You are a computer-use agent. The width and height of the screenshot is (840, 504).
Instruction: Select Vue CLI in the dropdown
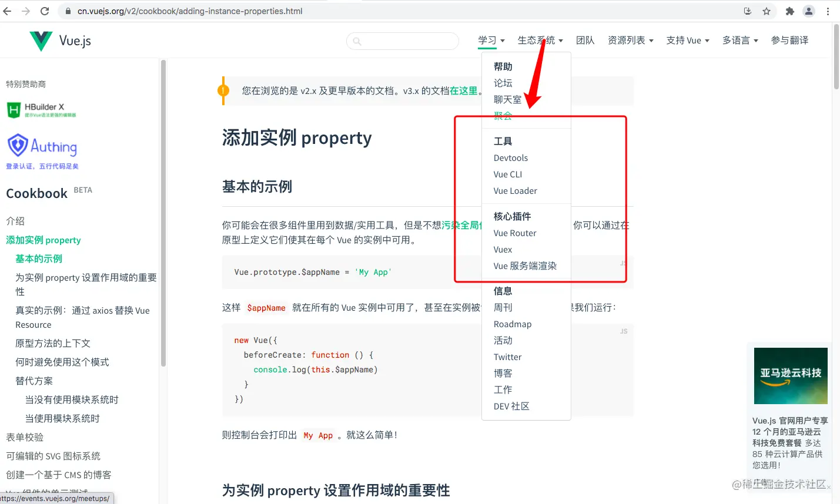pyautogui.click(x=508, y=174)
